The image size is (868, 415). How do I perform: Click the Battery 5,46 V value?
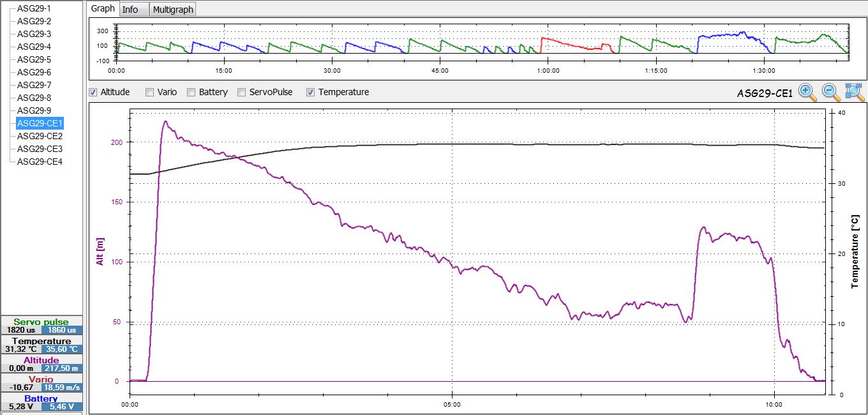click(x=62, y=407)
